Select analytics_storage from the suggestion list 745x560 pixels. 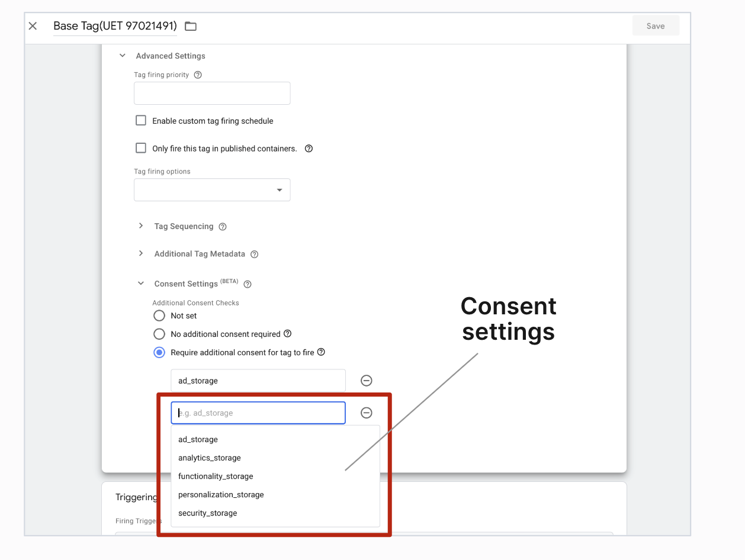(209, 458)
